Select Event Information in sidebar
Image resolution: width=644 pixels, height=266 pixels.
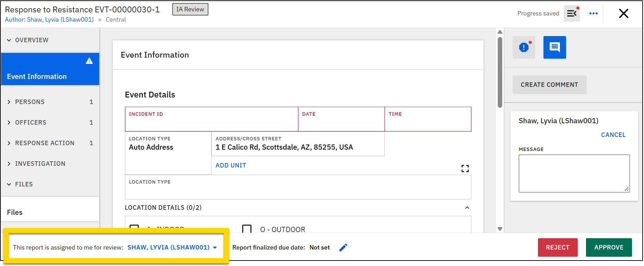(x=37, y=77)
